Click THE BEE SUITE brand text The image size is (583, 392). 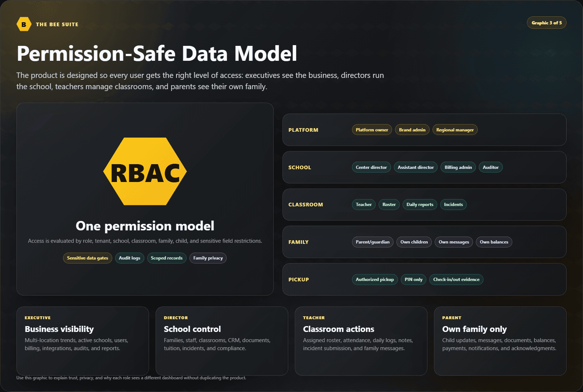(57, 24)
